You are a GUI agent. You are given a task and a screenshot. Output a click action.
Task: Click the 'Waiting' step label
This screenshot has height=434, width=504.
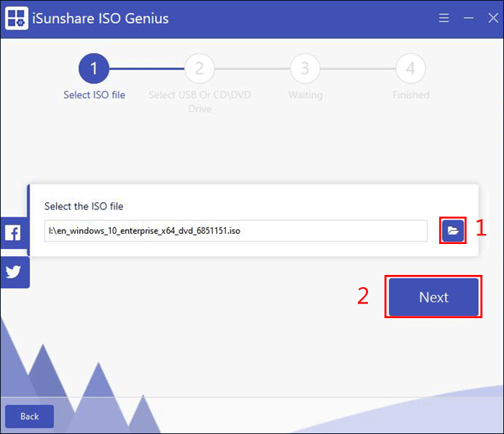point(305,95)
